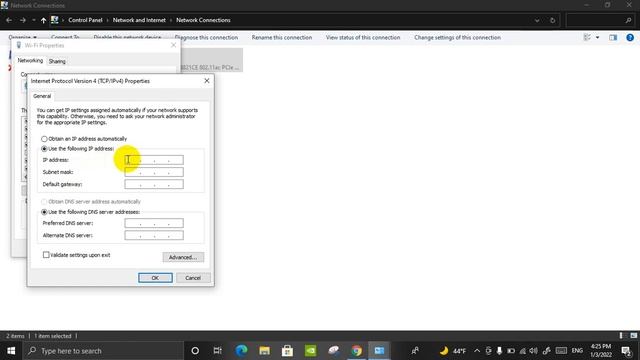Go back in Network Connections window
Screen dimensions: 640x360
click(9, 20)
